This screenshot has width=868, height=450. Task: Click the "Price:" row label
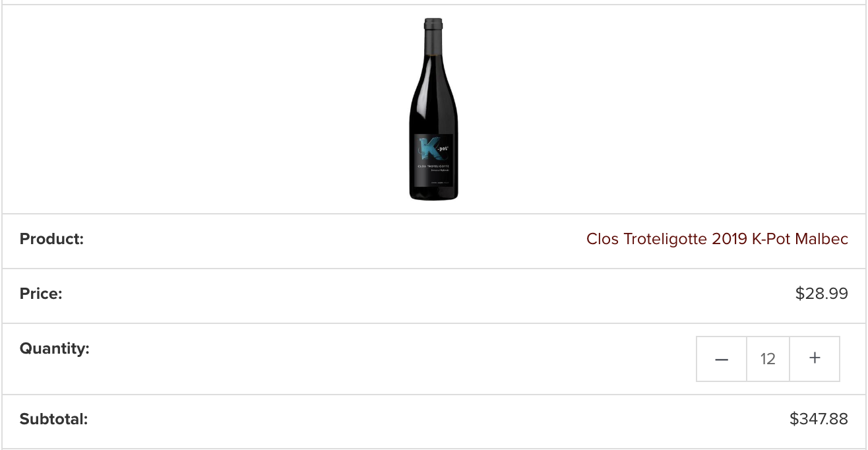41,294
